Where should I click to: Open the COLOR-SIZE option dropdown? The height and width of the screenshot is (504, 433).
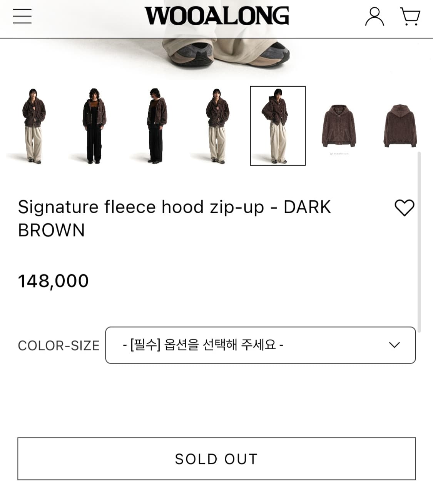click(x=260, y=345)
